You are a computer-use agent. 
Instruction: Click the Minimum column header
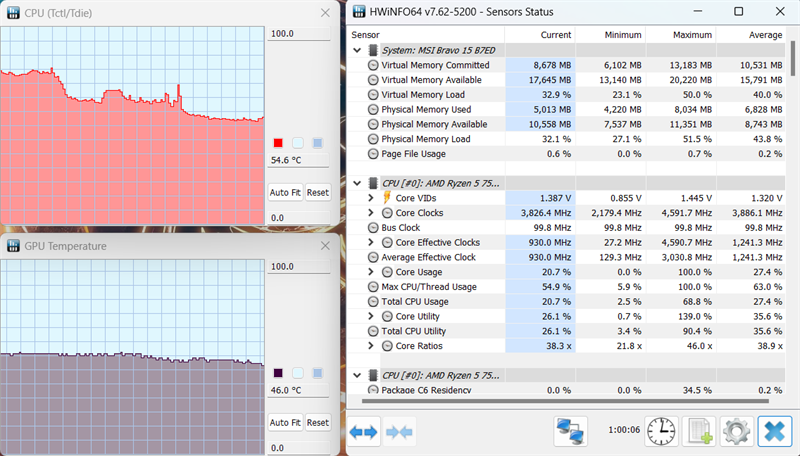[610, 35]
